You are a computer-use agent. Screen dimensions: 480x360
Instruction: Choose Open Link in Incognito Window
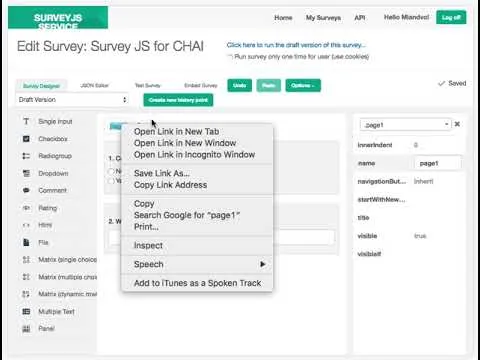click(194, 155)
